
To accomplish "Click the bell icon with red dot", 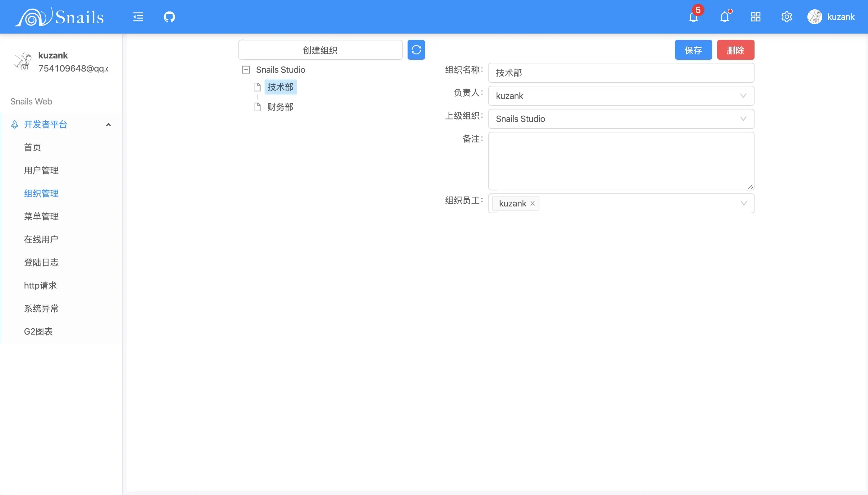I will click(724, 17).
